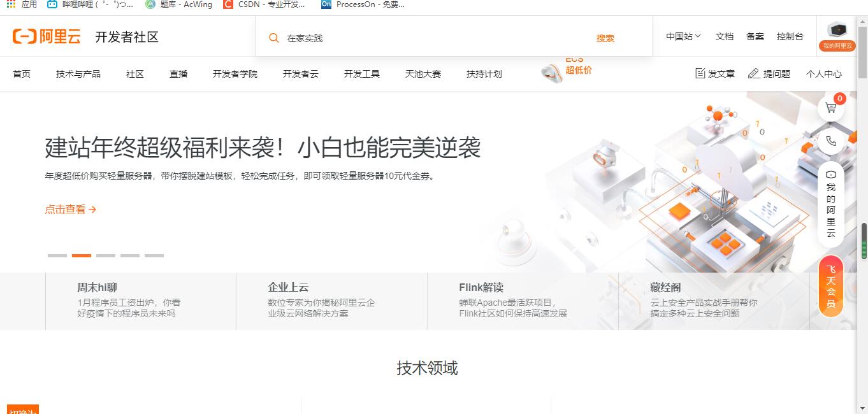Go to 开发者社区 title
The image size is (868, 414).
(x=127, y=37)
